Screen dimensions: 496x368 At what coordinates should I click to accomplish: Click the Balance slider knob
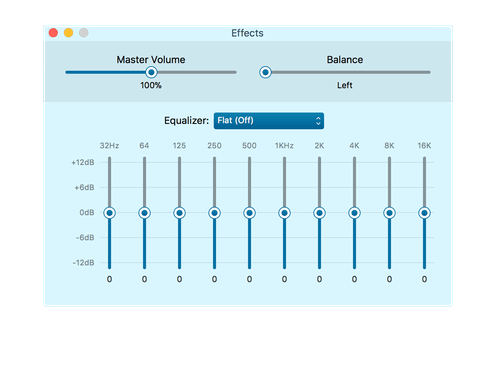click(265, 72)
